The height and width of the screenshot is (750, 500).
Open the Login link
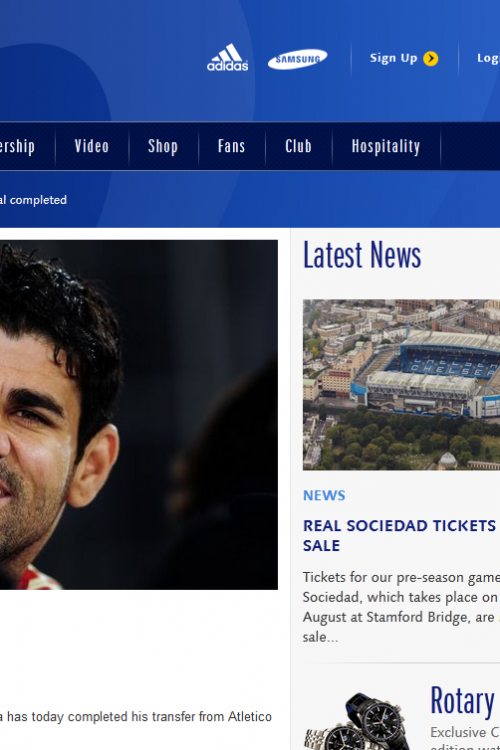489,58
